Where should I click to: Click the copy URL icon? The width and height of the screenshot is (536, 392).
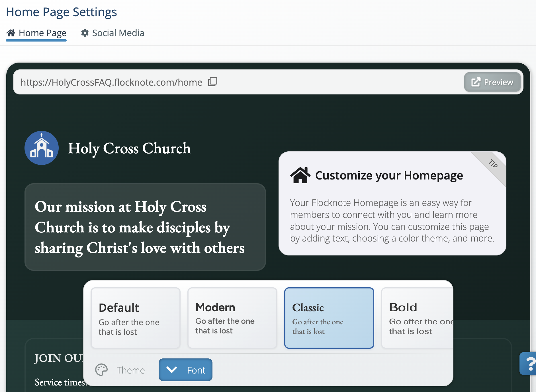[212, 82]
